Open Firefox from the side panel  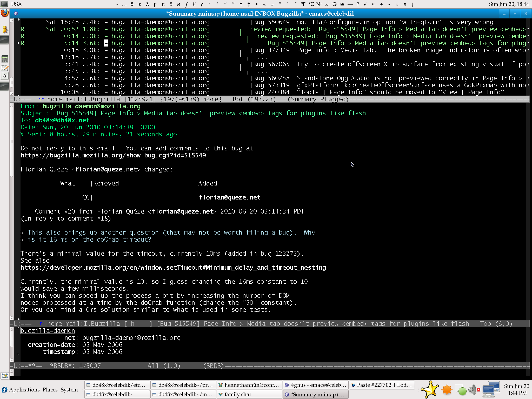click(5, 13)
